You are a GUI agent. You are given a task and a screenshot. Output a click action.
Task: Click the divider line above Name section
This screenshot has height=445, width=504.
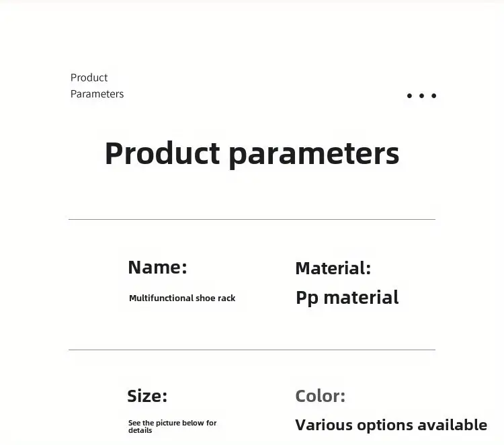point(252,220)
